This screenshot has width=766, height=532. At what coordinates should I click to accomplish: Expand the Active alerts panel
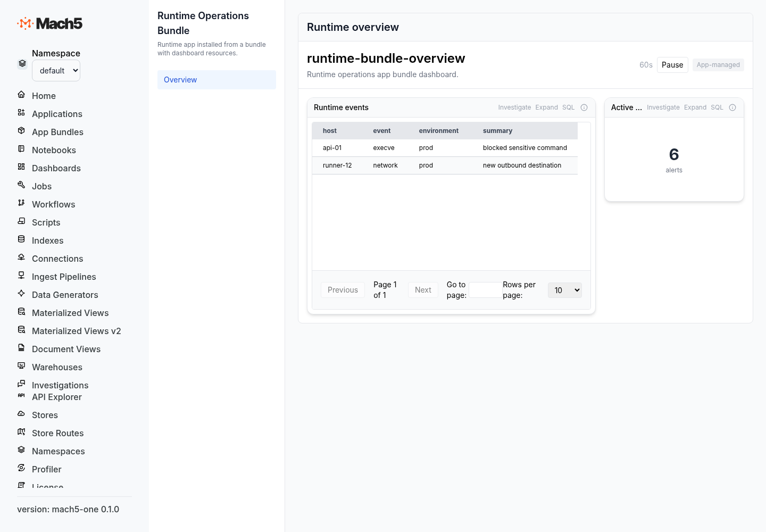pyautogui.click(x=695, y=107)
